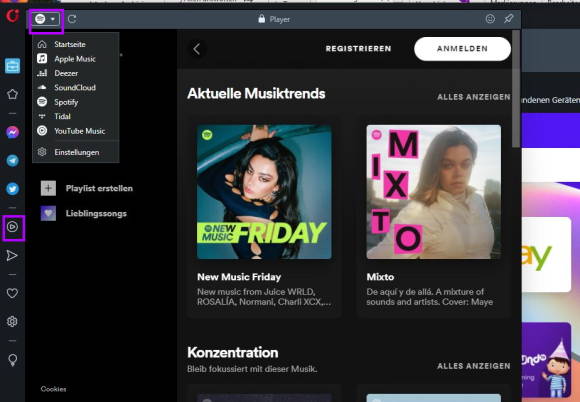
Task: Click the lock icon beside Player title
Action: pos(262,18)
